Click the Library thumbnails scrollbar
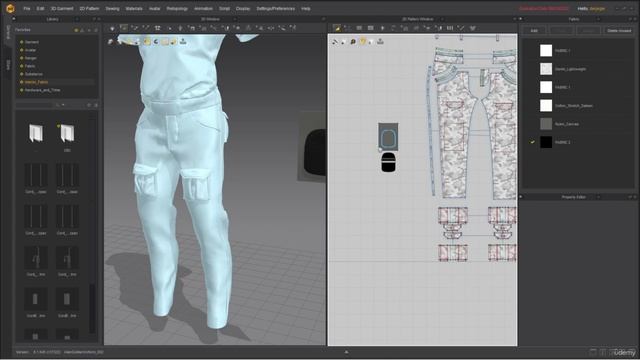640x360 pixels. click(93, 308)
